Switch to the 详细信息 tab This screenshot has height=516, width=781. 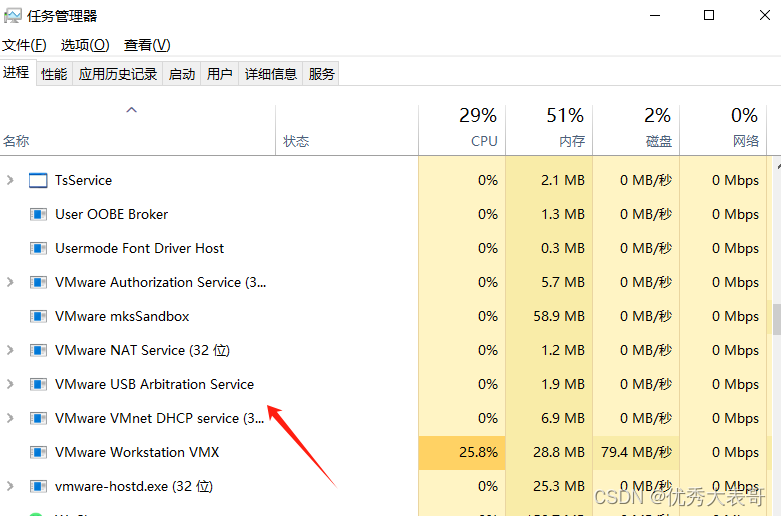click(270, 74)
